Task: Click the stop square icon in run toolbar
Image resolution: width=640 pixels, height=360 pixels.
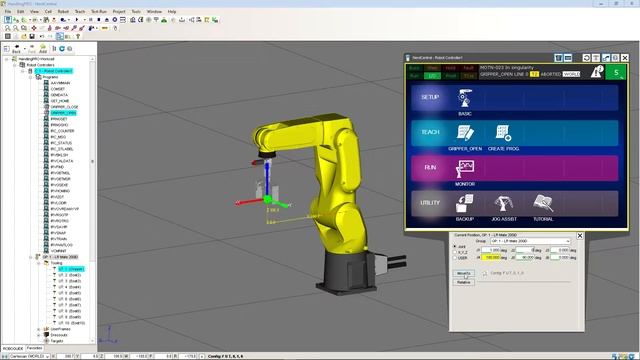Action: pos(98,20)
